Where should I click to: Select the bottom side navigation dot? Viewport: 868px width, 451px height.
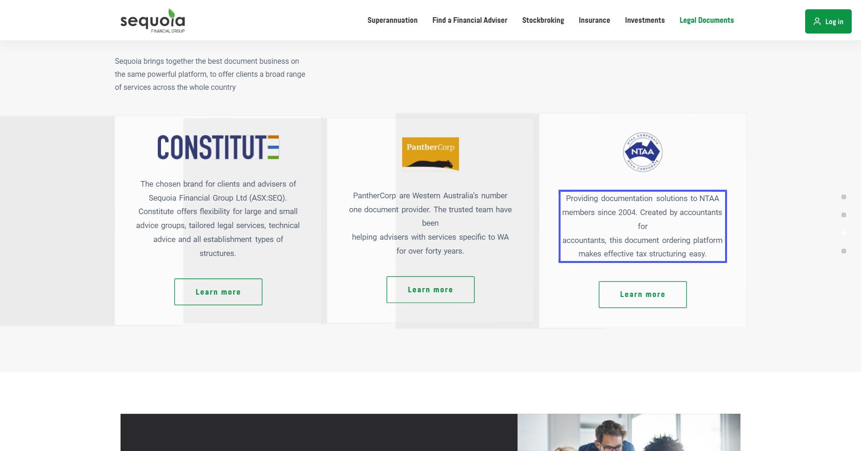pyautogui.click(x=843, y=251)
